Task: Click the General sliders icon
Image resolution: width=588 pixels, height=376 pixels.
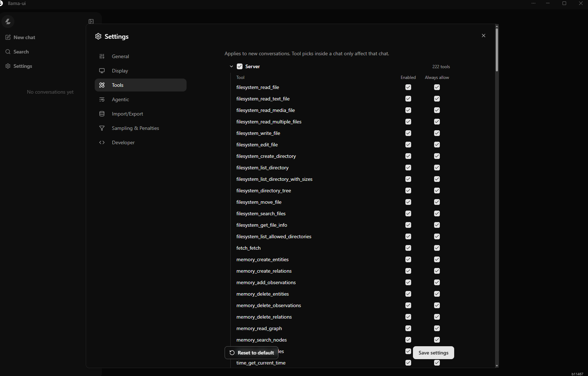Action: (x=102, y=56)
